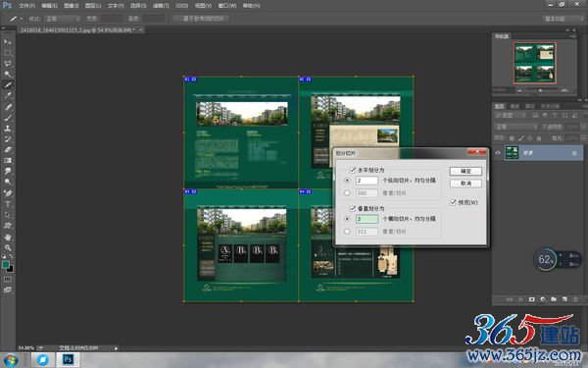Select the Path Selection tool
The height and width of the screenshot is (368, 588).
click(8, 215)
